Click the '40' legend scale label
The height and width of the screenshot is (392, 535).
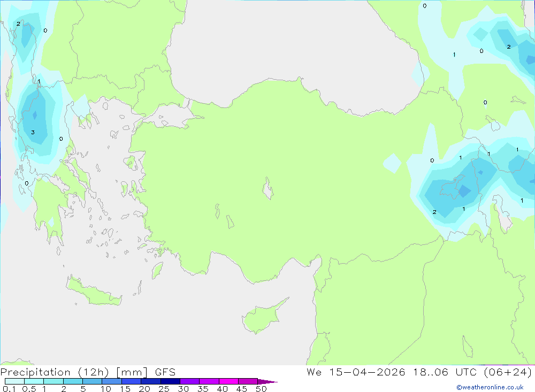point(222,389)
